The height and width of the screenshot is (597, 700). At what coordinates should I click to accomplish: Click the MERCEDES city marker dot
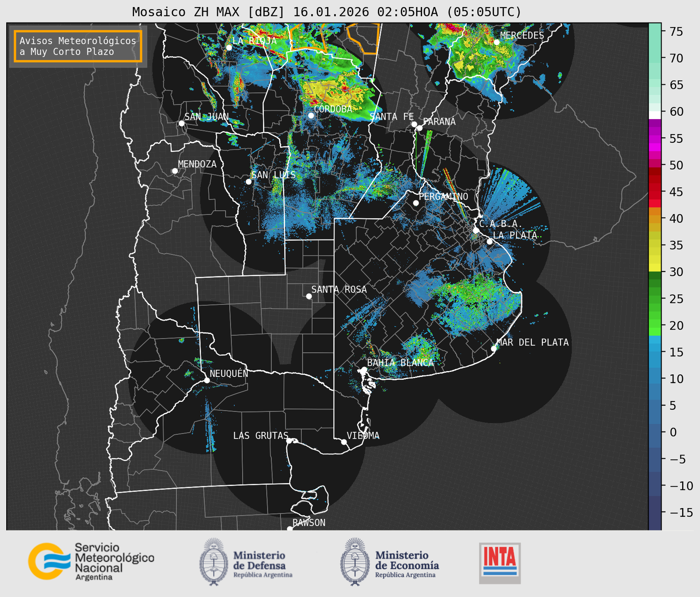(496, 42)
